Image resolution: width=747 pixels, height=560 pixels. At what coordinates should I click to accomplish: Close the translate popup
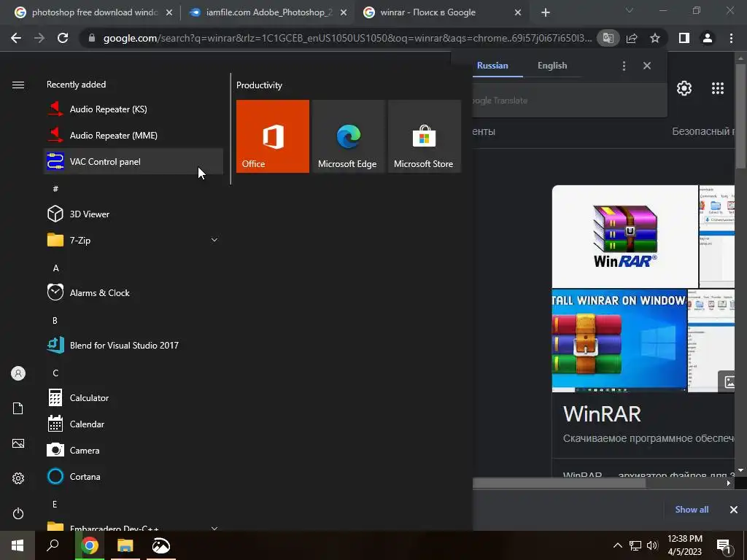646,66
